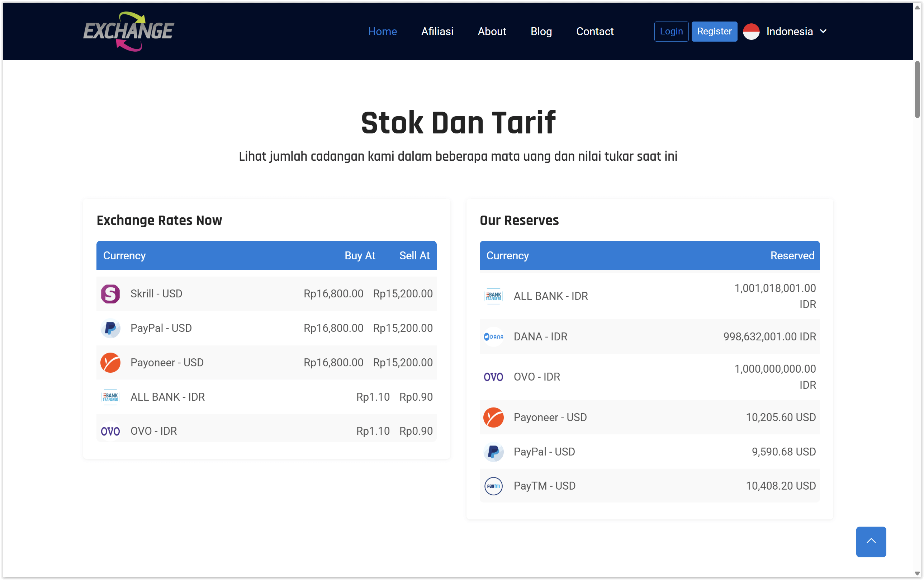Click the PayPal icon next to PayPal - USD

point(110,328)
